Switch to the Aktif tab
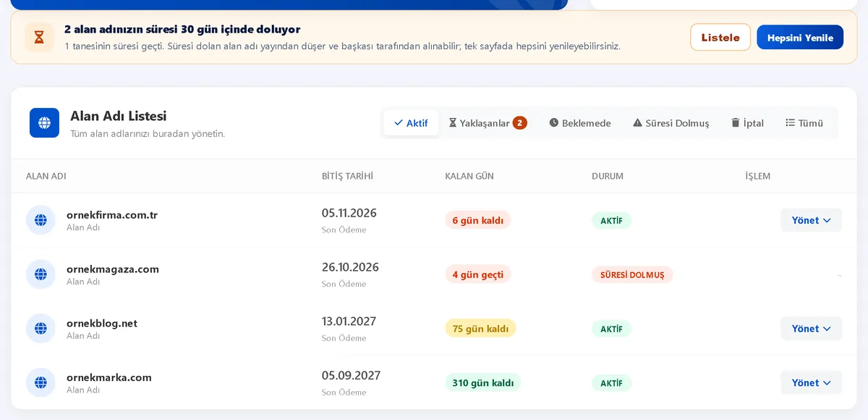 click(411, 123)
